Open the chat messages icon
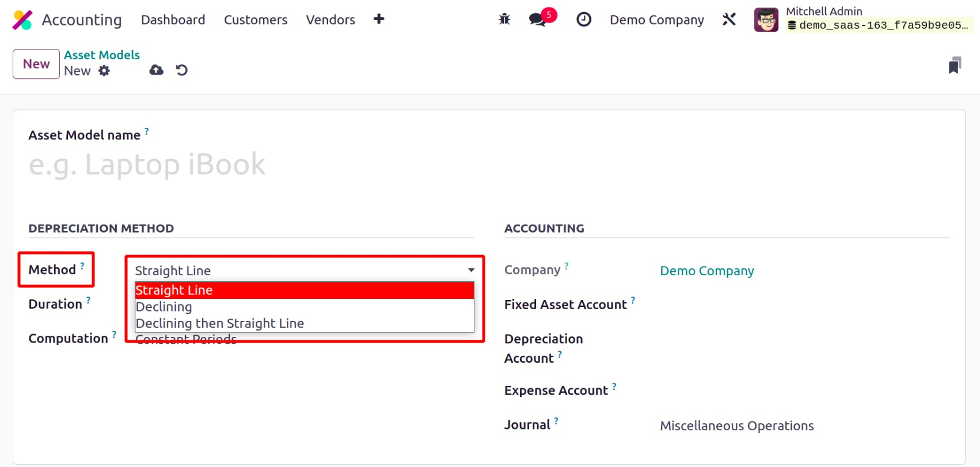This screenshot has width=980, height=467. tap(538, 20)
